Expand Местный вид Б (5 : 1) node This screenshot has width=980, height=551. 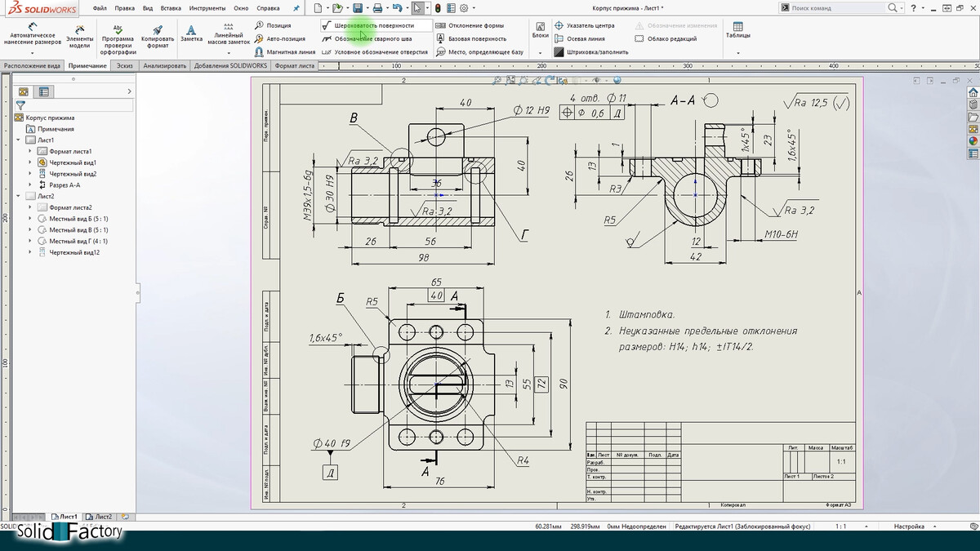(x=31, y=219)
